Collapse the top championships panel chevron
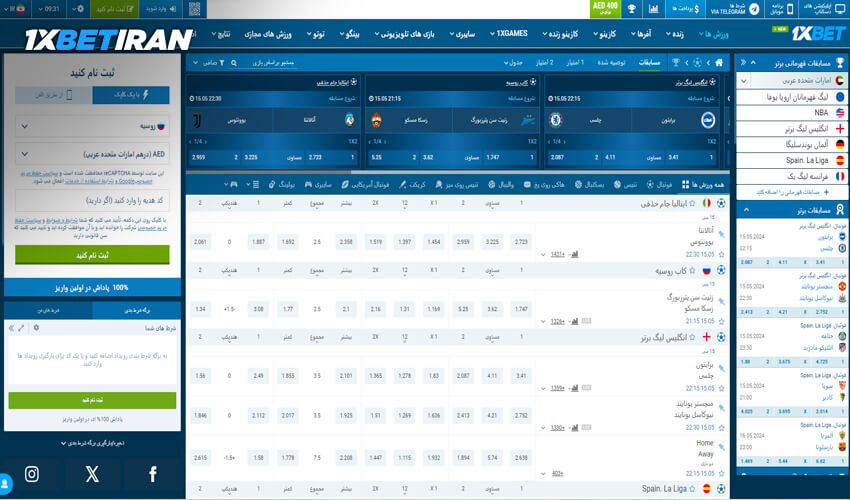This screenshot has width=850, height=500. pos(754,63)
